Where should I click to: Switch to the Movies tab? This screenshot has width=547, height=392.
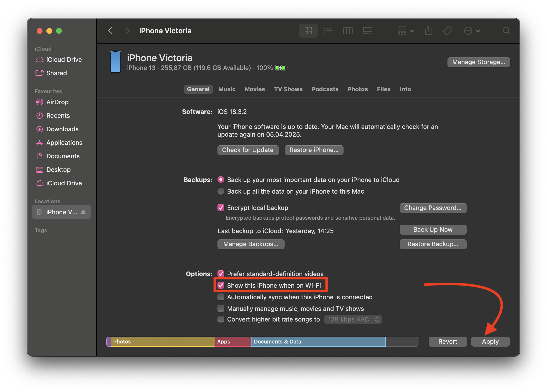pyautogui.click(x=255, y=89)
